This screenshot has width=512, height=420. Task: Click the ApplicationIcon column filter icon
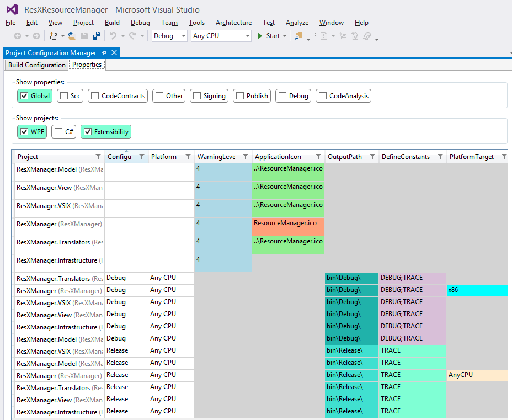pyautogui.click(x=318, y=157)
